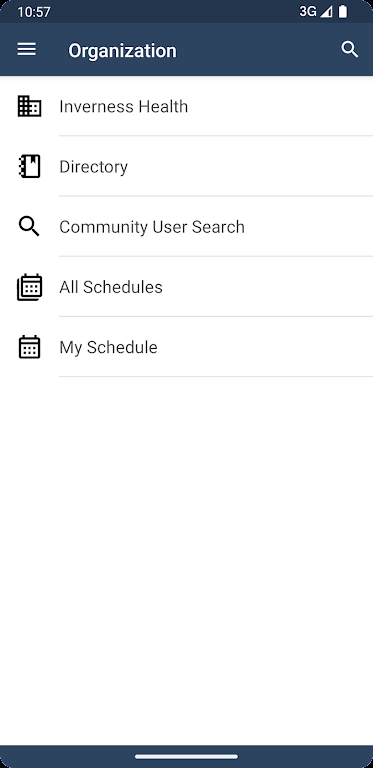Click the Community User Search magnifier icon

pos(29,227)
